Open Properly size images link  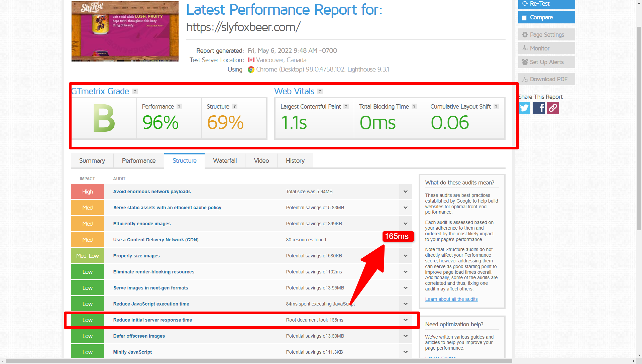tap(136, 256)
